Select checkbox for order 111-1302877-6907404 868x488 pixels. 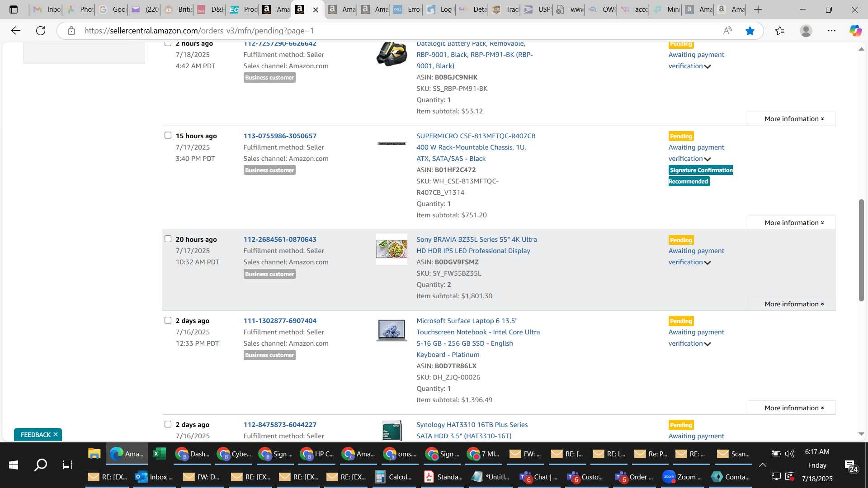[168, 320]
